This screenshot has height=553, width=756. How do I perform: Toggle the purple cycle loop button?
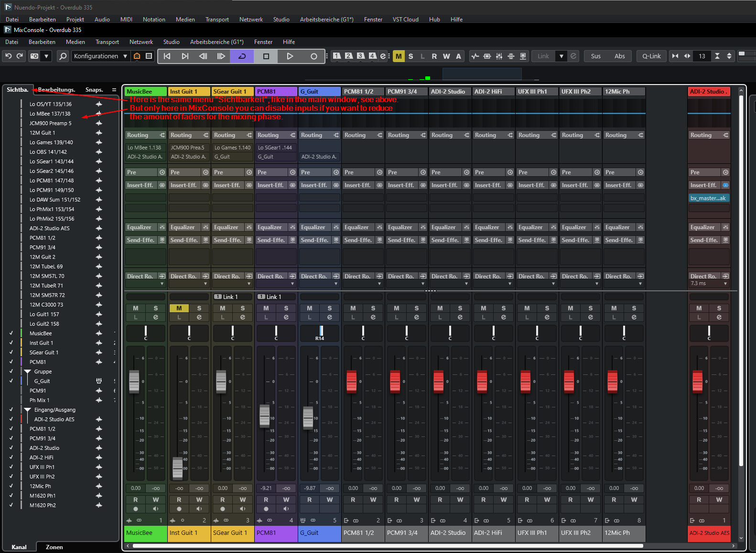[x=242, y=56]
